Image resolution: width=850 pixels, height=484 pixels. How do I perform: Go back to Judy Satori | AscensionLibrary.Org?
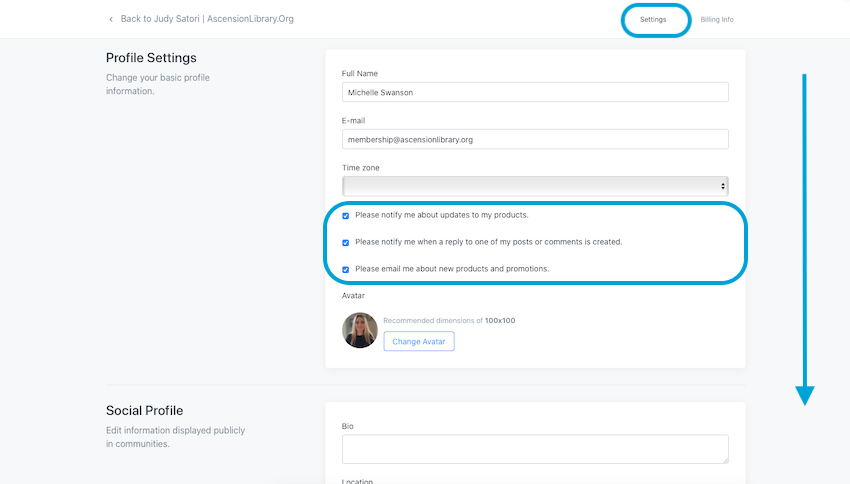click(x=207, y=19)
